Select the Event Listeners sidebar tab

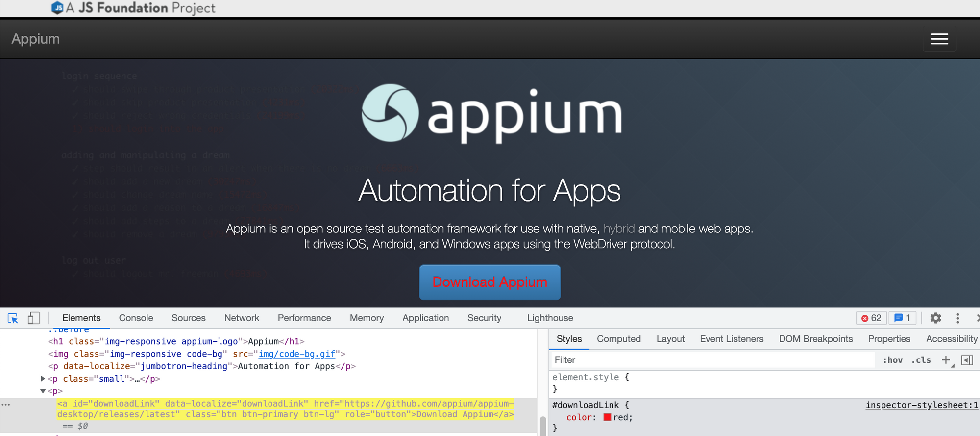732,339
